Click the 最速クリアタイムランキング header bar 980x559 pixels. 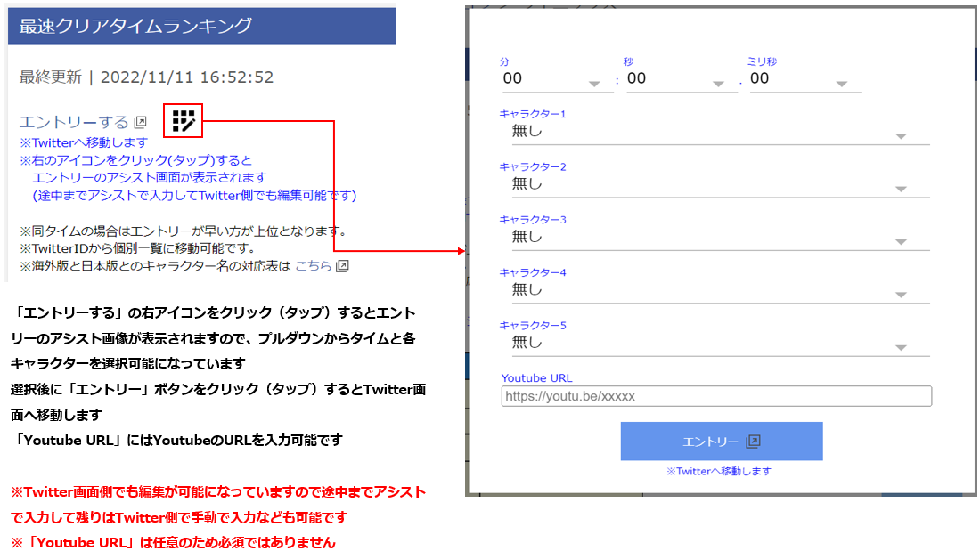point(202,26)
